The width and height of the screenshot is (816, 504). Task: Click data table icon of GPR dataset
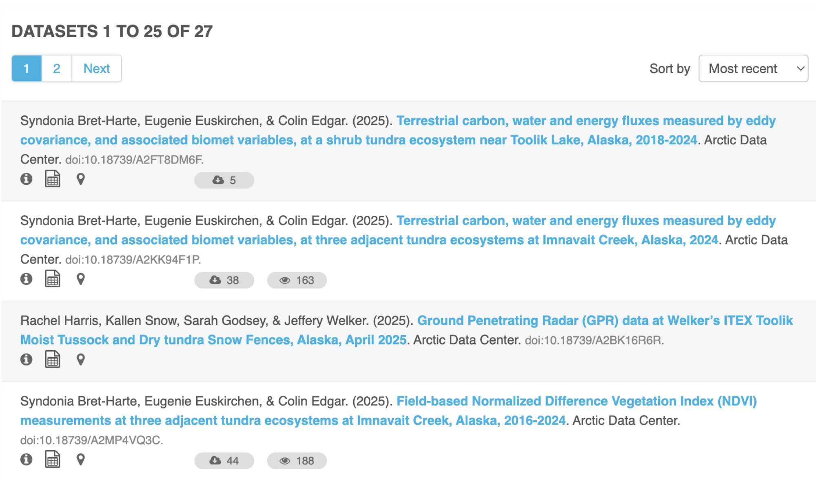[53, 359]
